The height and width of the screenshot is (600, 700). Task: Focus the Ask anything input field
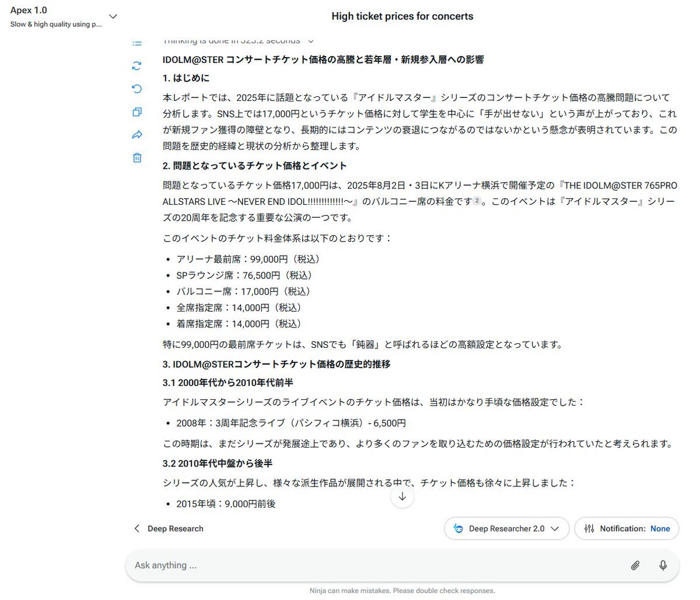[402, 565]
